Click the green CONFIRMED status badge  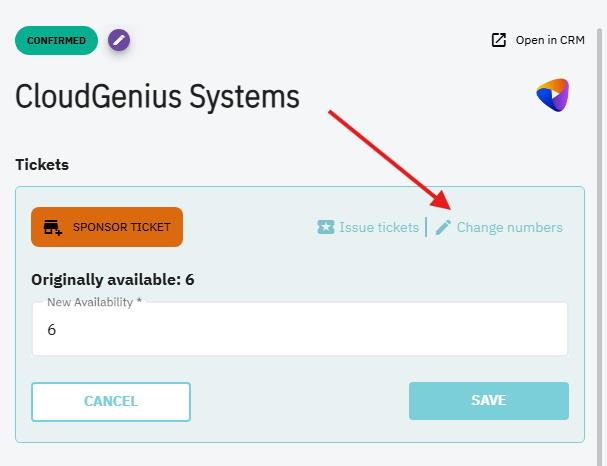tap(57, 40)
